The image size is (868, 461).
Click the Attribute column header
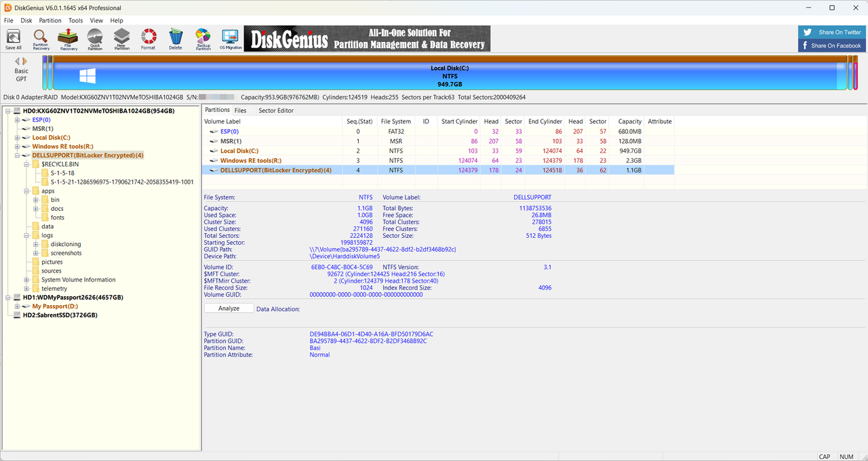pos(660,121)
